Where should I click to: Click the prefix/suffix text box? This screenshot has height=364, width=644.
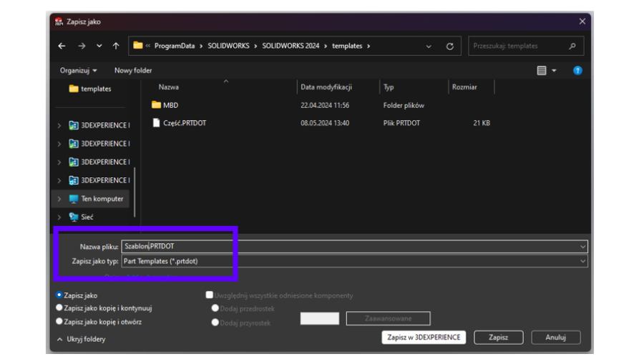coord(320,318)
